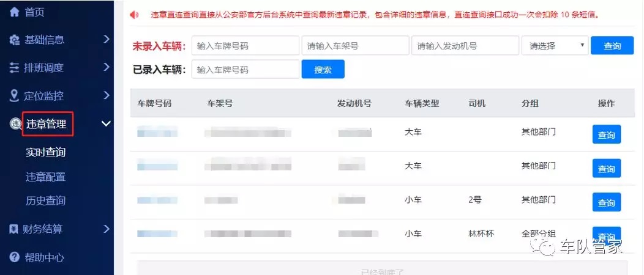
Task: Click the 定位监控 location pin icon
Action: [x=15, y=95]
